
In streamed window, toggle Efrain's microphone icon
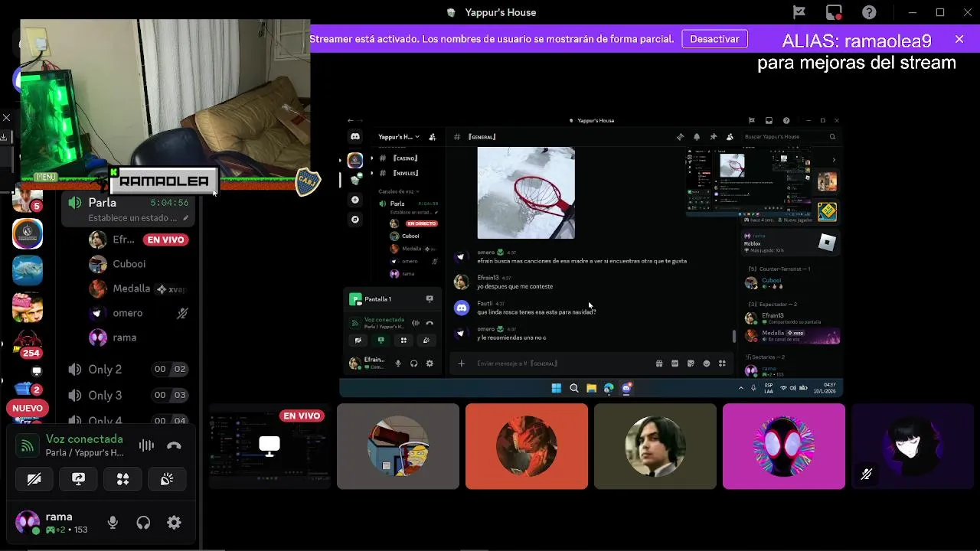pyautogui.click(x=397, y=364)
